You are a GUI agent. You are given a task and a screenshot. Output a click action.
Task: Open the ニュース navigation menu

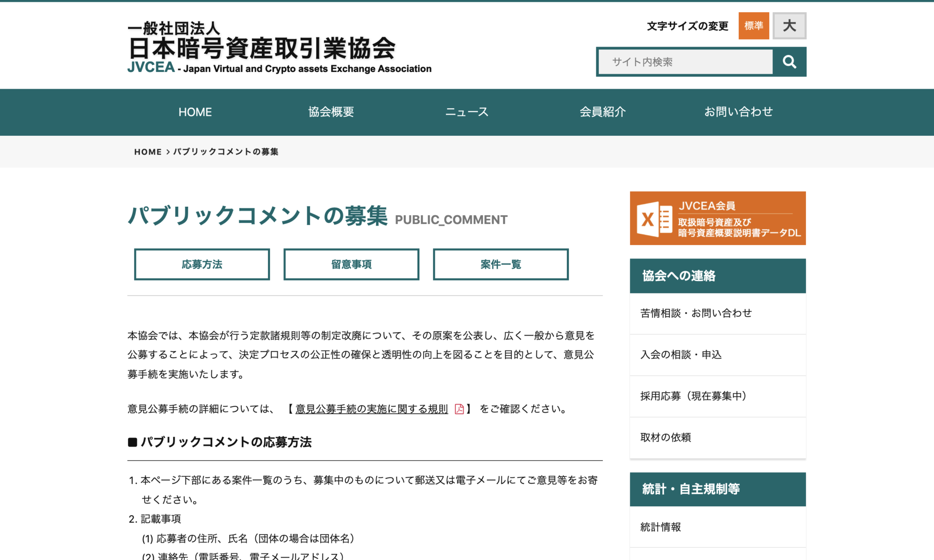(x=467, y=112)
